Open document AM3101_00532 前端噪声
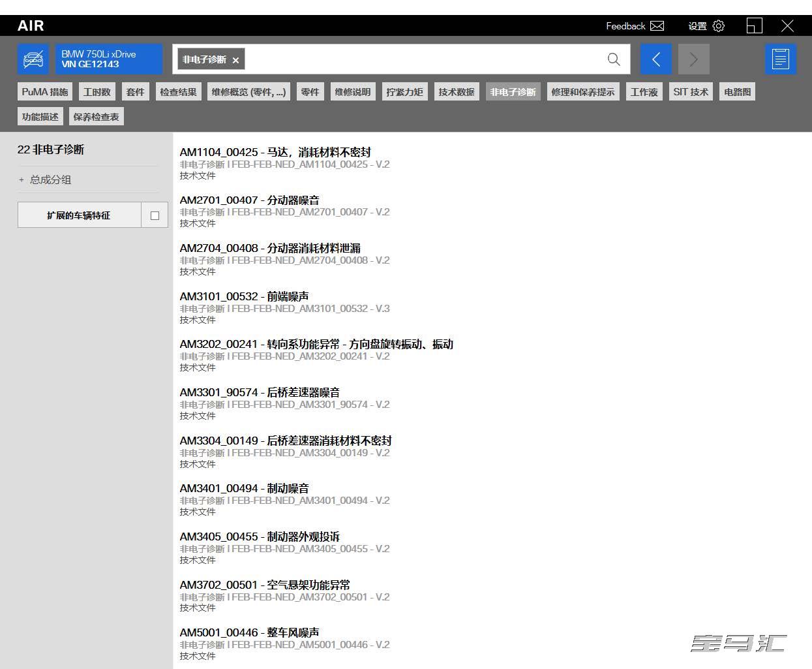This screenshot has height=669, width=812. pos(245,296)
